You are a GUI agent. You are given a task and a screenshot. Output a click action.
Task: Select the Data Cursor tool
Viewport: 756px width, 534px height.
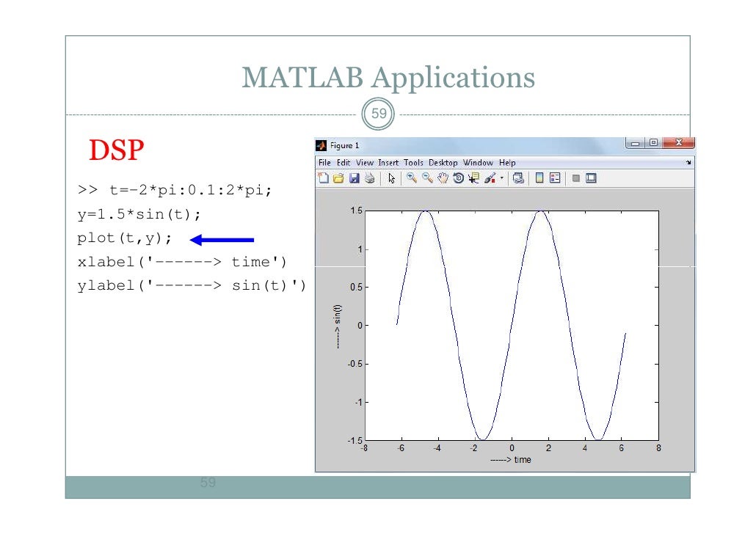(474, 178)
